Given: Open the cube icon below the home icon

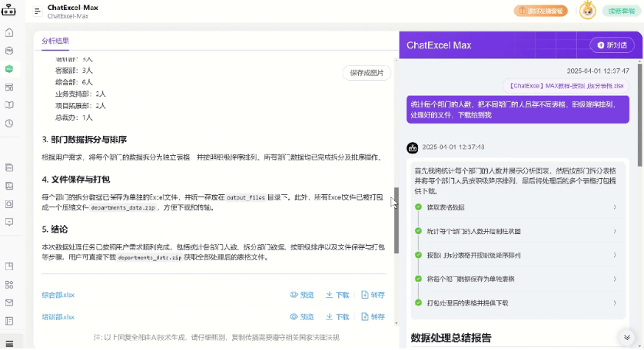Looking at the screenshot, I should (x=9, y=51).
